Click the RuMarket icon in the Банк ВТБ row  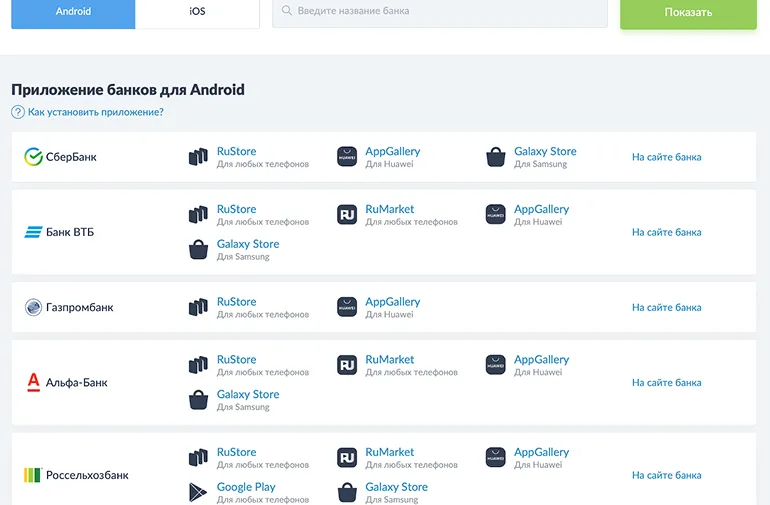point(347,215)
